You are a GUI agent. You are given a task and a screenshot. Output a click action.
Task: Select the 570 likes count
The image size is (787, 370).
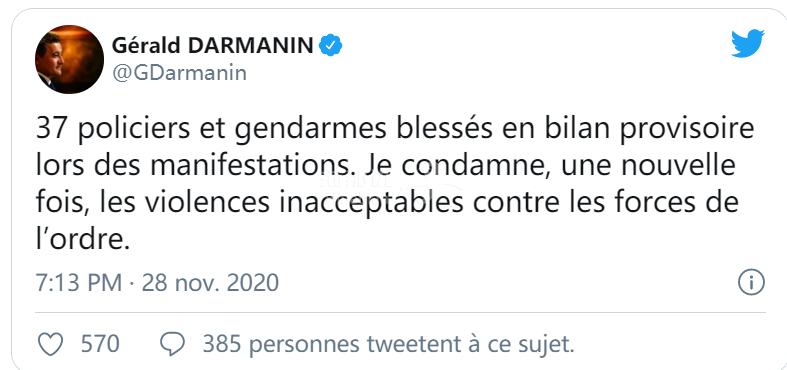pyautogui.click(x=100, y=345)
